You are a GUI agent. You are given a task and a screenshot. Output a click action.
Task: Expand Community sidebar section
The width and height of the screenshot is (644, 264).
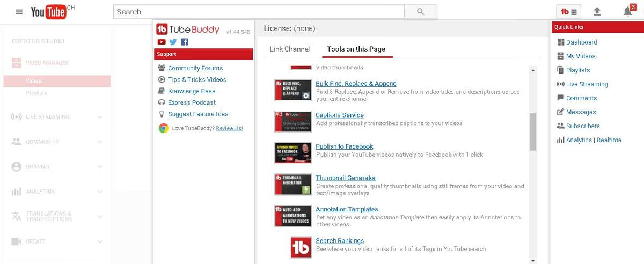click(100, 142)
